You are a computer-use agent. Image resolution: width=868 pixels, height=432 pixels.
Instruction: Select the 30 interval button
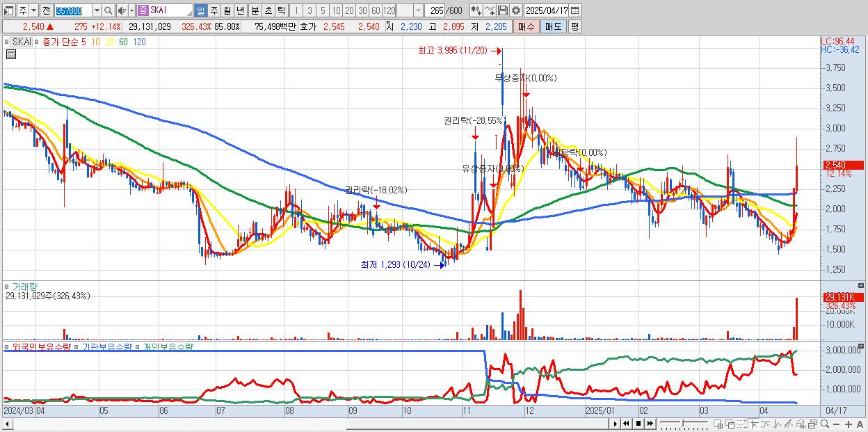coord(362,10)
